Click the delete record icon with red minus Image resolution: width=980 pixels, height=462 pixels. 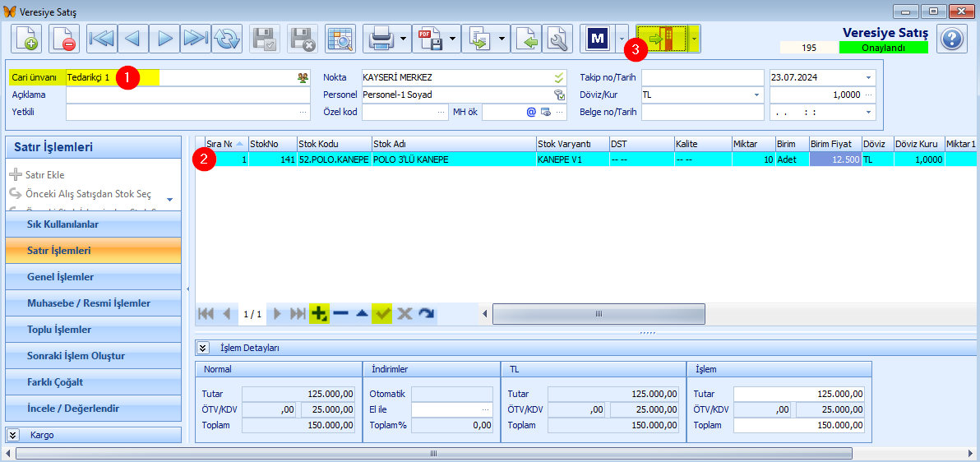click(63, 39)
